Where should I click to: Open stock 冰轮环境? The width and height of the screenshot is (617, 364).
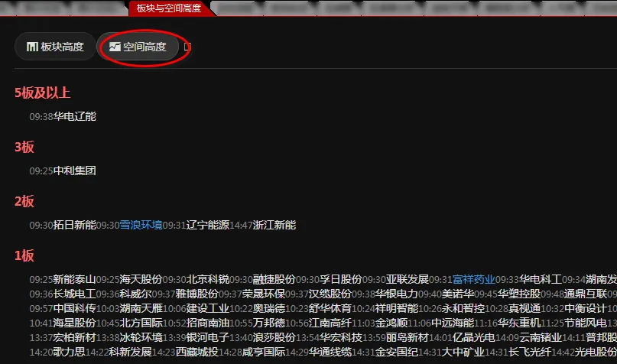pyautogui.click(x=141, y=338)
